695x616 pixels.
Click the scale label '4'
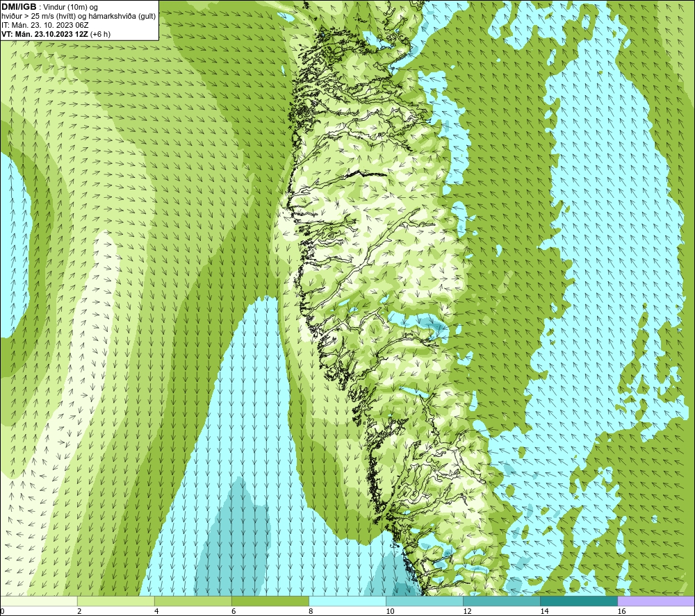[156, 612]
